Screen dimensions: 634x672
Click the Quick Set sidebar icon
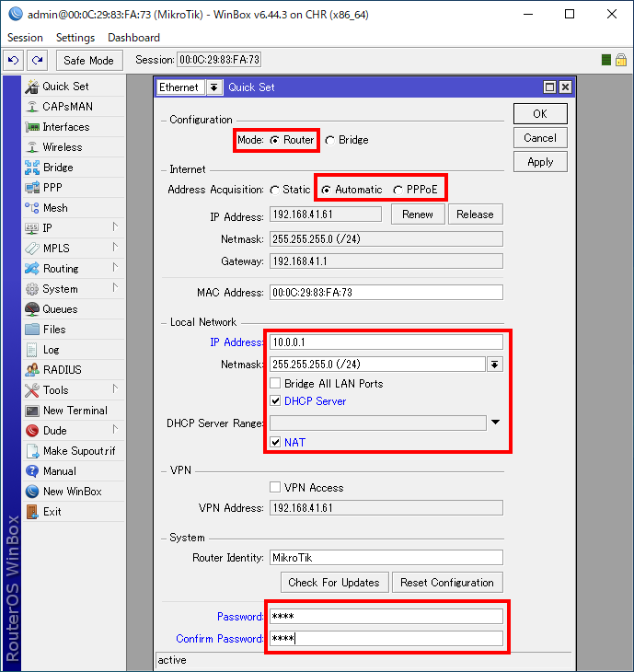32,87
